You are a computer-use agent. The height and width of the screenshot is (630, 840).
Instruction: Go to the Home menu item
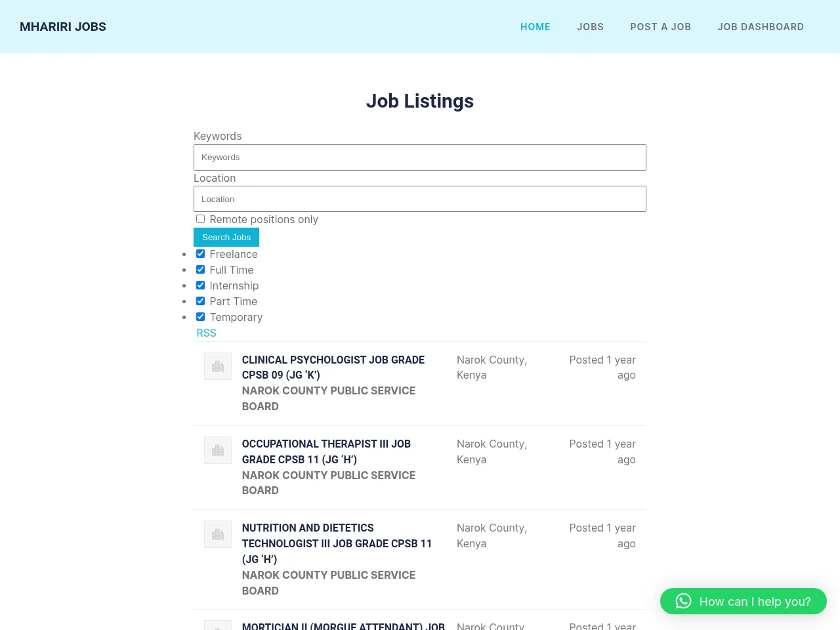pos(535,27)
